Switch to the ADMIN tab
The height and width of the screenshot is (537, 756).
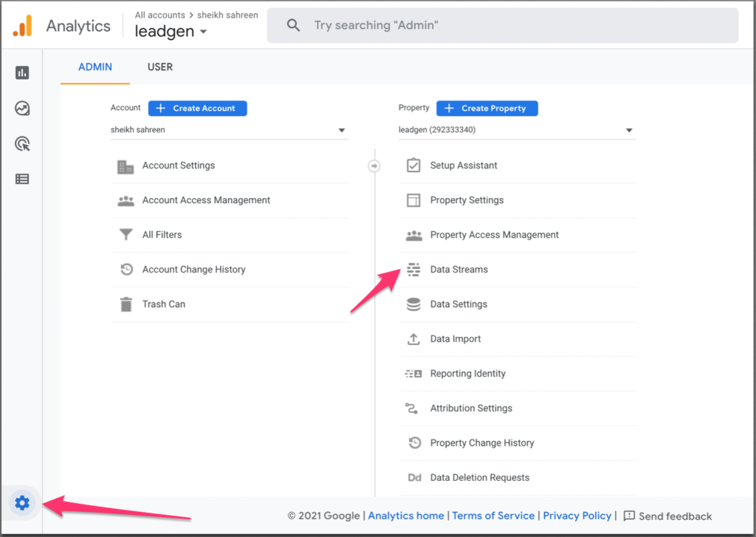point(95,67)
